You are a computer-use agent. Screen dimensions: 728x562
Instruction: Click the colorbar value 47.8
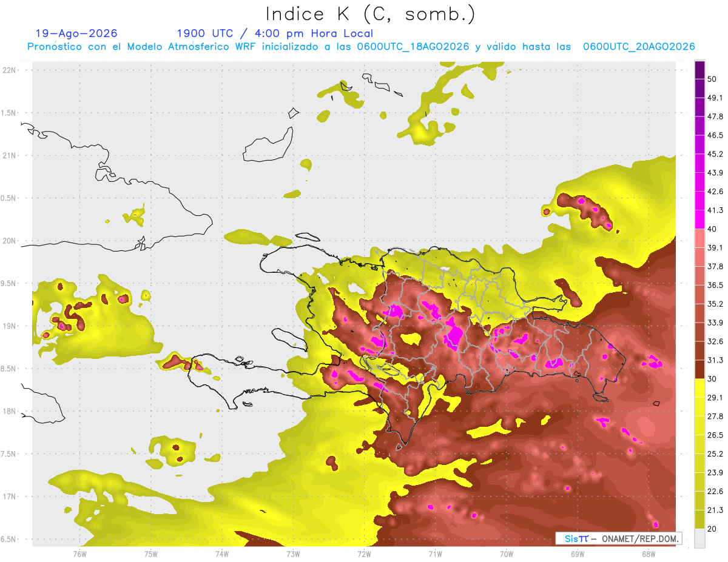715,116
